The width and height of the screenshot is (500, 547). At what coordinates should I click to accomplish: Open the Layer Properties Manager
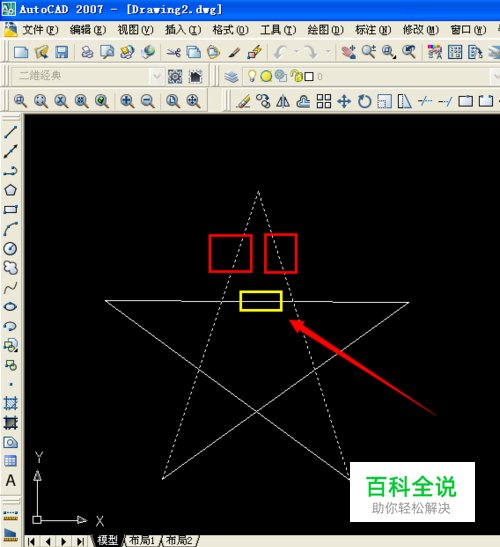click(231, 76)
